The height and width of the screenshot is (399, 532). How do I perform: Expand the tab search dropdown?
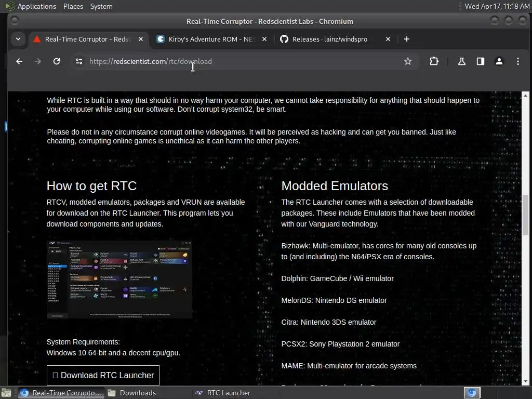pyautogui.click(x=18, y=39)
